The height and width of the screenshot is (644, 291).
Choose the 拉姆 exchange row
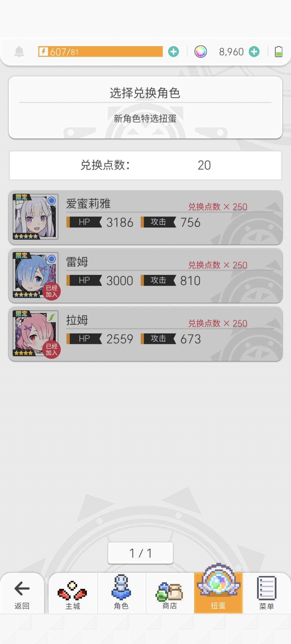coord(145,334)
